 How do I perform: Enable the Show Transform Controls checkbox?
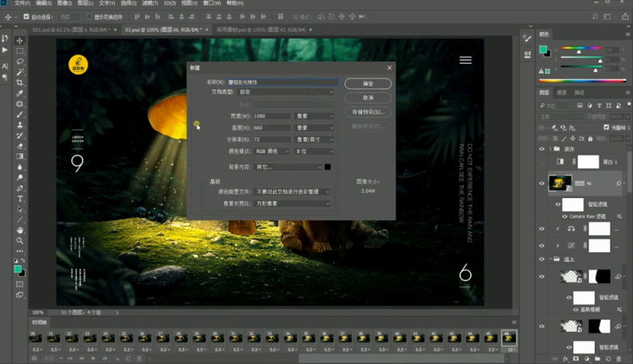point(87,16)
